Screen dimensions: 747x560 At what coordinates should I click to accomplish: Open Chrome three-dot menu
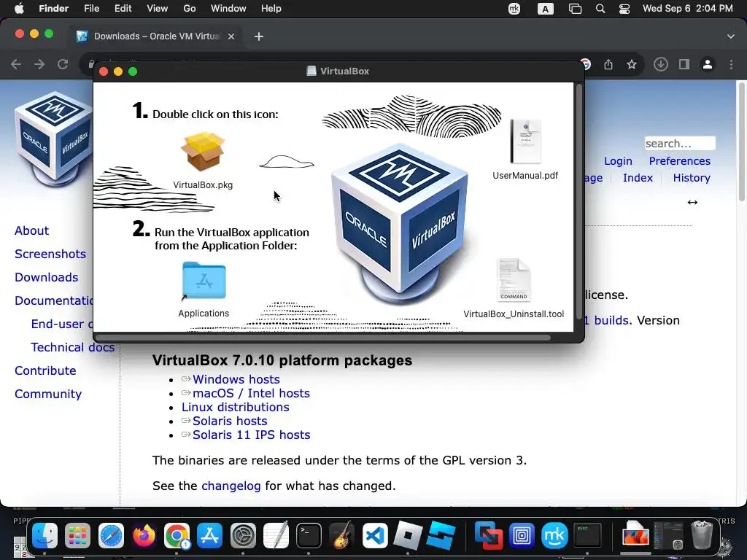coord(731,64)
